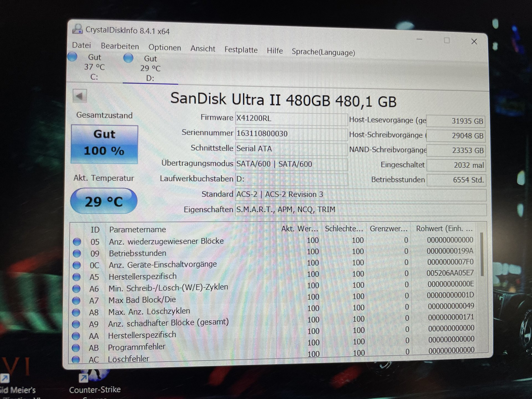The image size is (532, 399).
Task: Click the Firmware field X41200RL
Action: [x=291, y=119]
